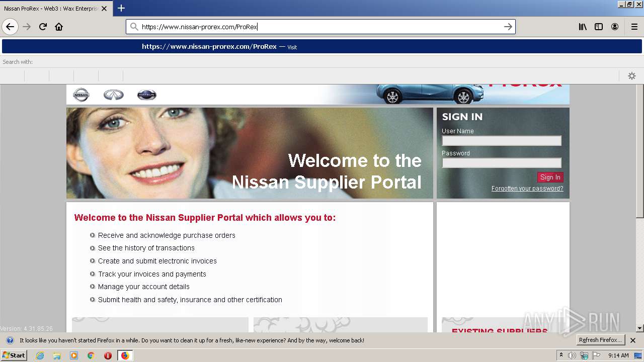Dismiss the Firefox notification bar

[x=633, y=340]
